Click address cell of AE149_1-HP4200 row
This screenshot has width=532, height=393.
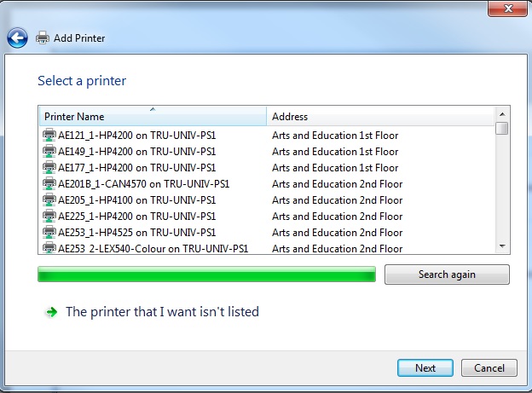(x=335, y=152)
